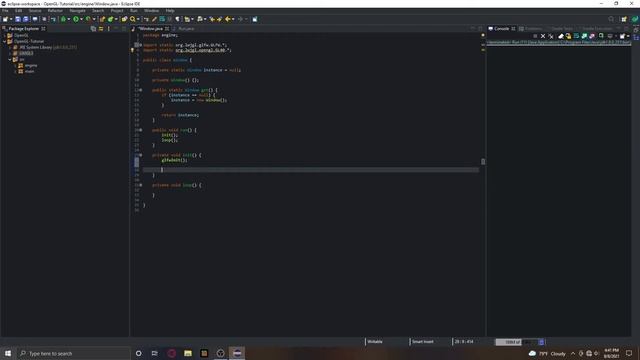The height and width of the screenshot is (360, 640).
Task: Select the Window.java editor tab
Action: (151, 29)
